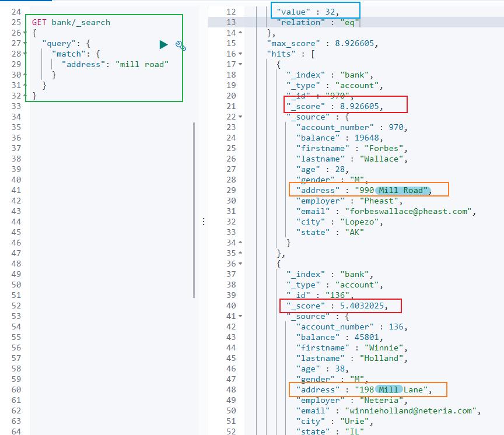This screenshot has width=504, height=435.
Task: Click the request editor vertical scrollbar
Action: tap(194, 210)
